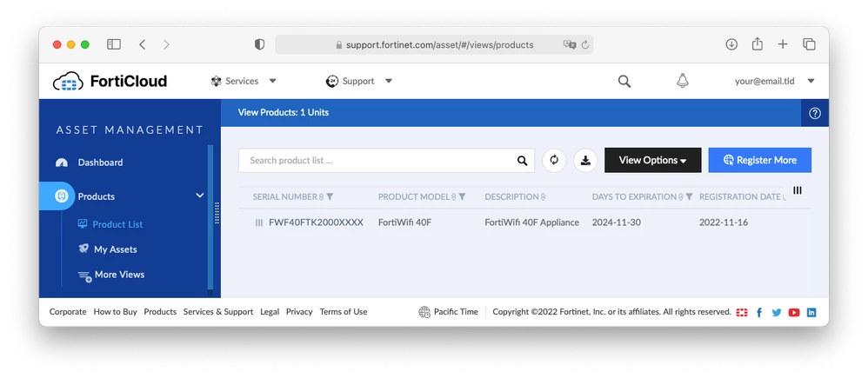The width and height of the screenshot is (868, 378).
Task: Filter the Product Model column
Action: pos(462,197)
